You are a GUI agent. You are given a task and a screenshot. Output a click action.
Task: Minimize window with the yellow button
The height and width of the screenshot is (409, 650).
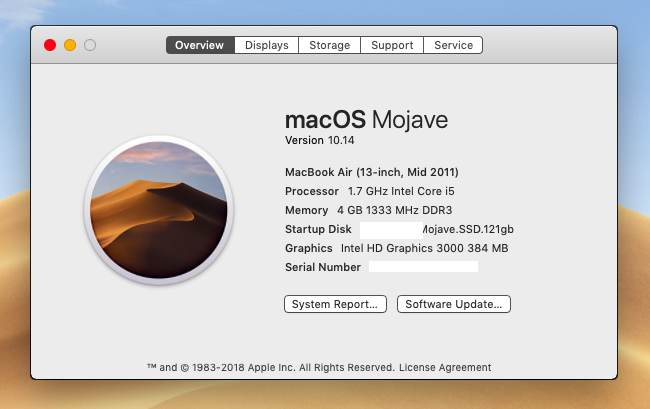(70, 45)
